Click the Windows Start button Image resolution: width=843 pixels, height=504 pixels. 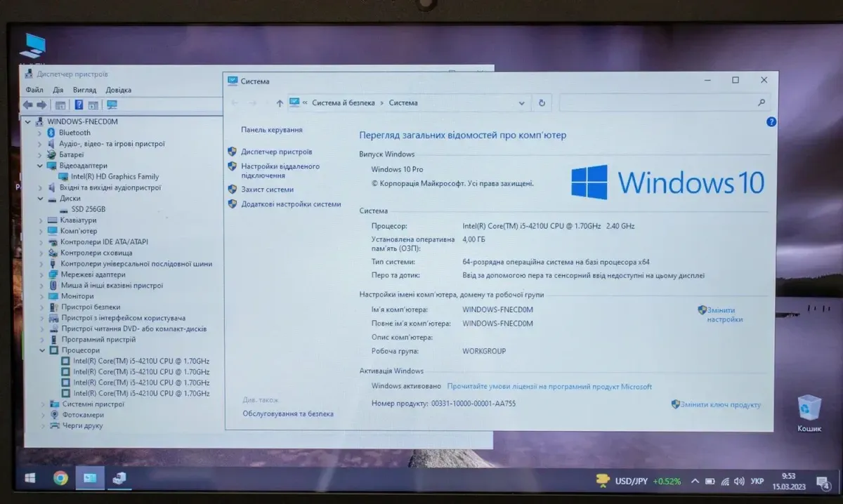[30, 478]
